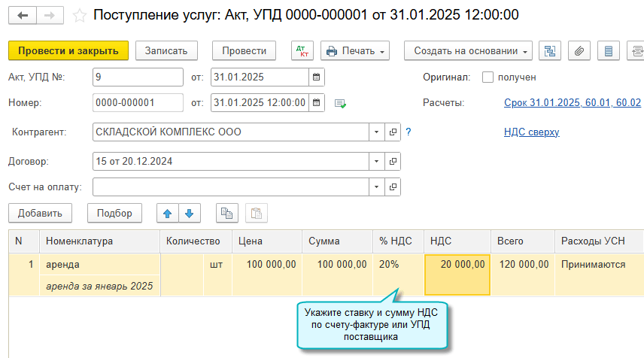Move table row down with blue arrow
Viewport: 644px width, 358px height.
(x=190, y=214)
